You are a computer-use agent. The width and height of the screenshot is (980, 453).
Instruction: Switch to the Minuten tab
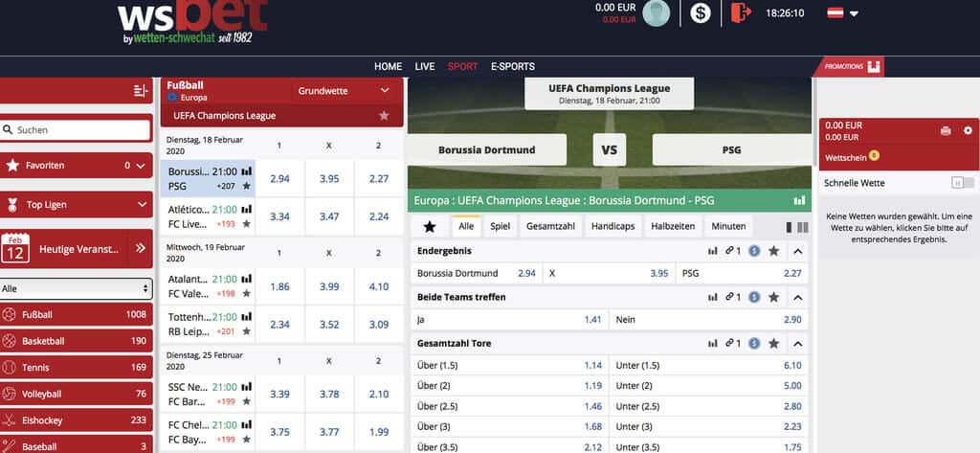(x=728, y=226)
